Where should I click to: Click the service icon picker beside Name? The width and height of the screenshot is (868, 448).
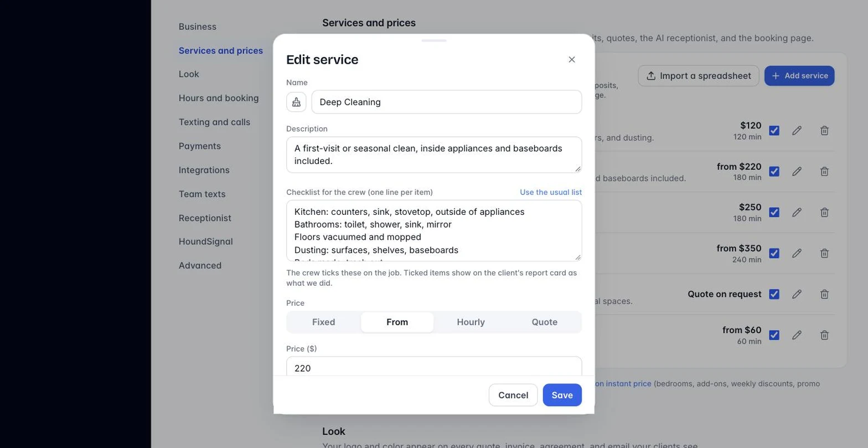296,102
